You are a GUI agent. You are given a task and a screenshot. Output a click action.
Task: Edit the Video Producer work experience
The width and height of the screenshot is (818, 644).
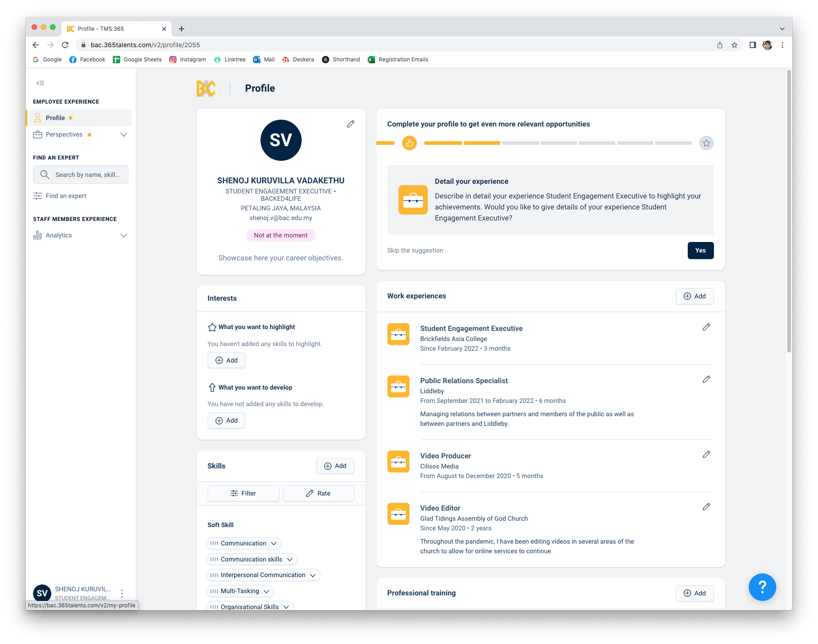[706, 455]
